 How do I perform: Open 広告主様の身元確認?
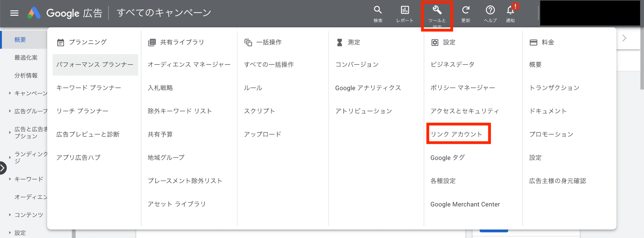(x=558, y=181)
